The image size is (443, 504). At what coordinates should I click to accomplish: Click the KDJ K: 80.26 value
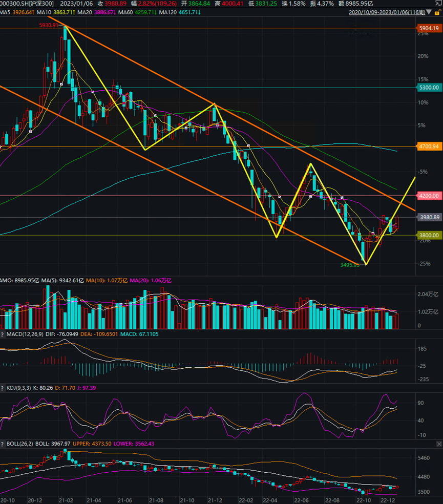(43, 388)
